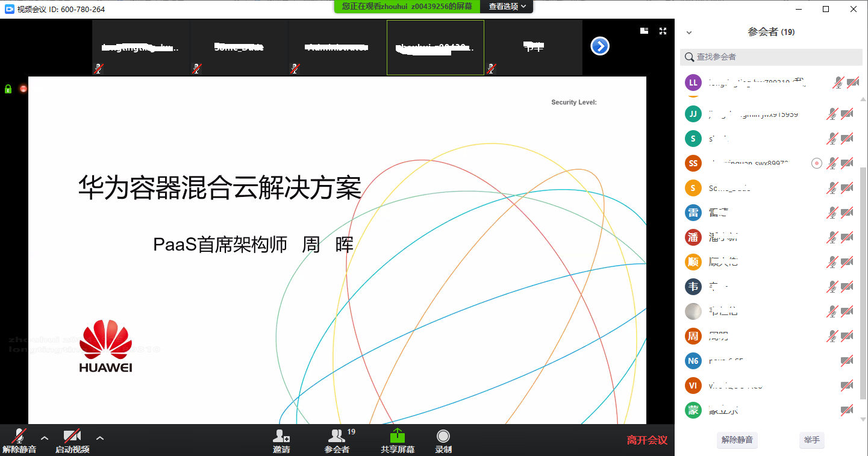Select the first video thumbnail in the strip
The width and height of the screenshot is (868, 456).
point(141,48)
